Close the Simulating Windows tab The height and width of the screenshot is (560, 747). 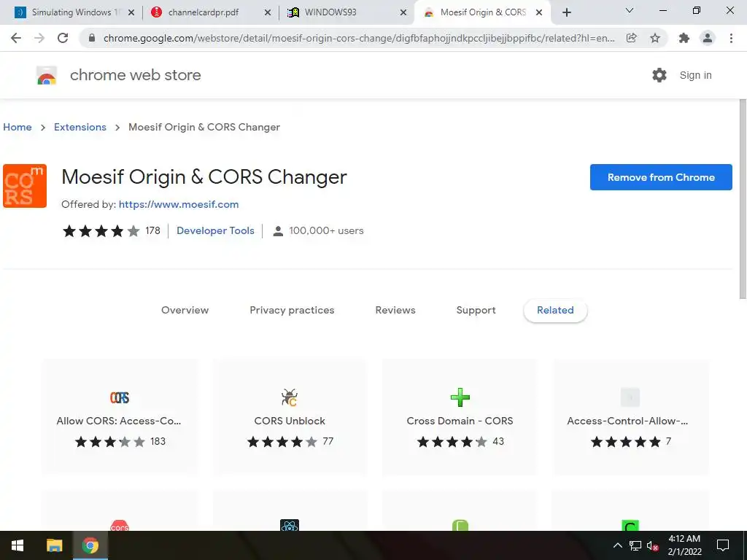[131, 12]
